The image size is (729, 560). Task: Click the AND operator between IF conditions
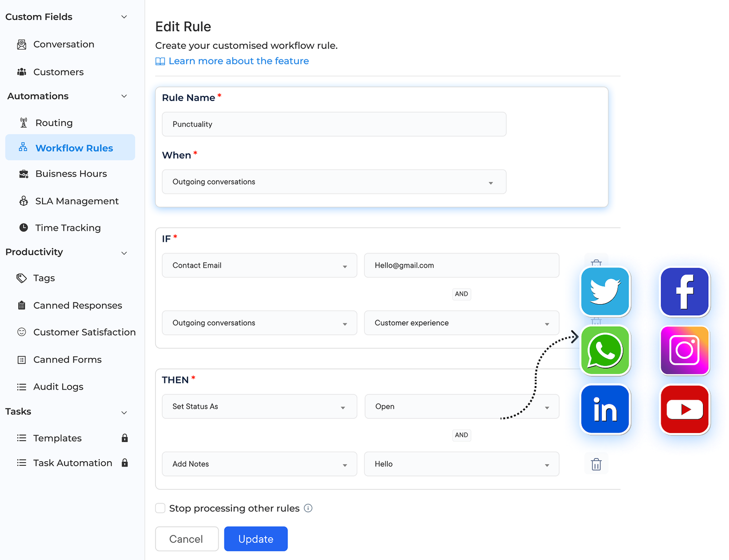pyautogui.click(x=462, y=294)
